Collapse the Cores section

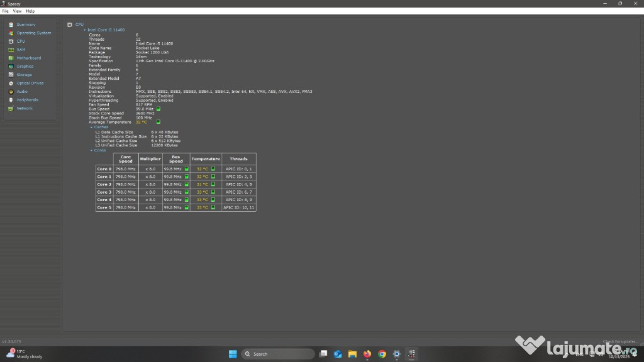click(91, 150)
